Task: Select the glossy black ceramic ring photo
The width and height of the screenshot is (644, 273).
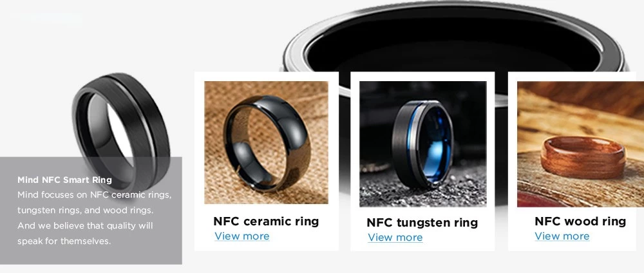Action: [266, 142]
